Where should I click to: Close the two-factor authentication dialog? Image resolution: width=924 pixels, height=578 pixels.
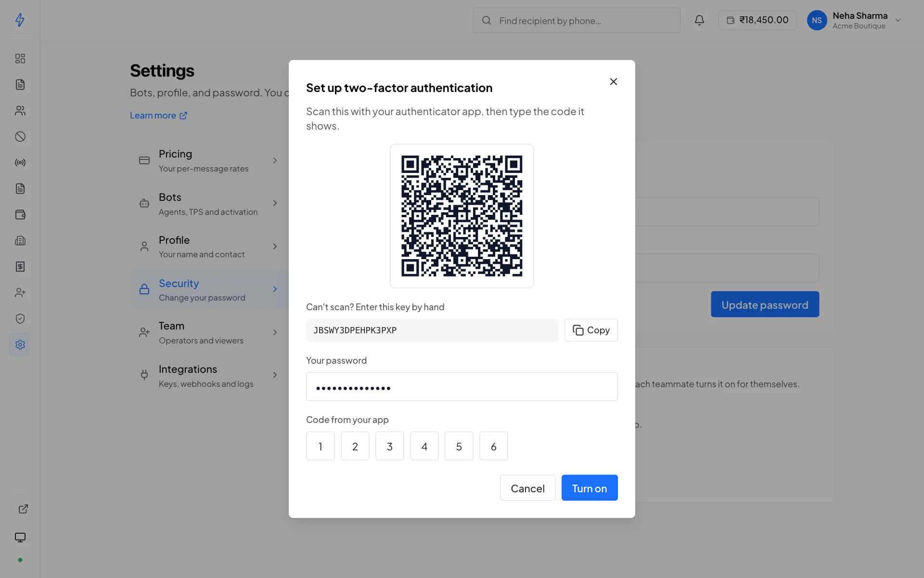click(x=613, y=81)
